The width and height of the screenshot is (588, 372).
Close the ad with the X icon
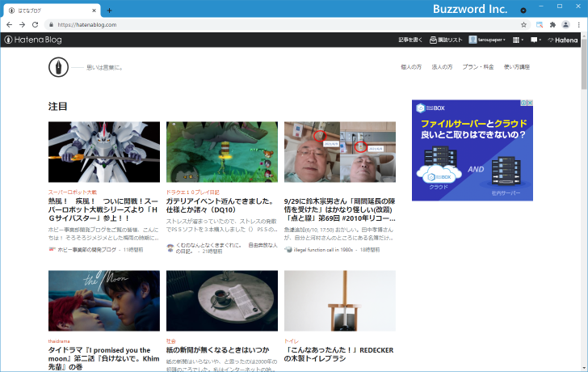(530, 103)
